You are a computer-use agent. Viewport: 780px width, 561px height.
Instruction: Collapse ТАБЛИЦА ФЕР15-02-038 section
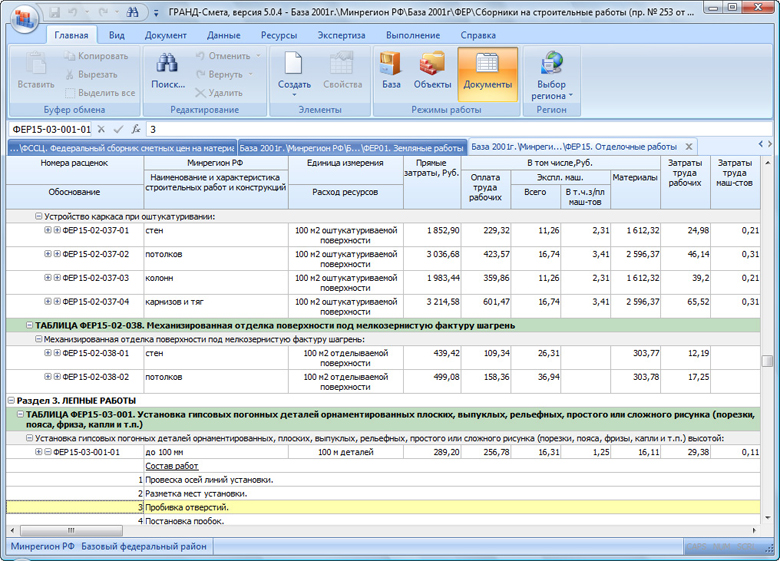click(29, 325)
